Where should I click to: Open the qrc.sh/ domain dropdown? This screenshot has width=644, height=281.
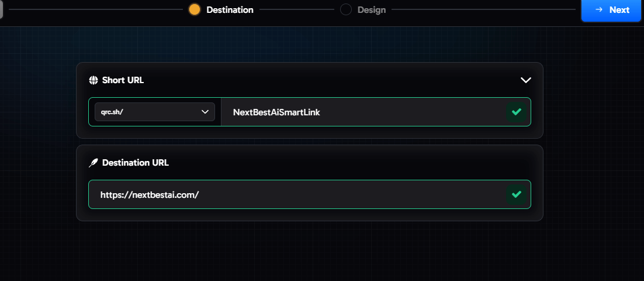coord(155,112)
